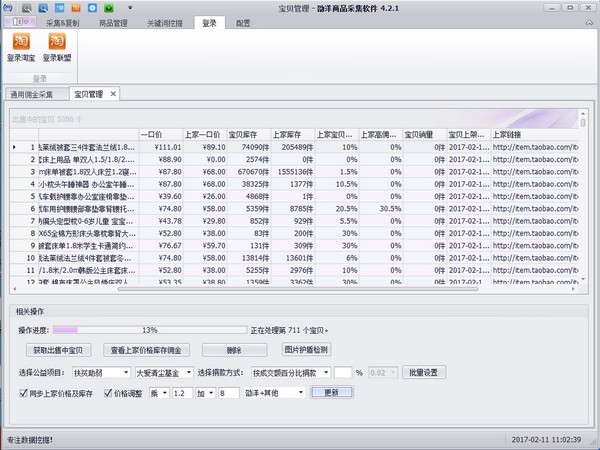Click the 登录联盟 icon in ribbon

[x=57, y=48]
